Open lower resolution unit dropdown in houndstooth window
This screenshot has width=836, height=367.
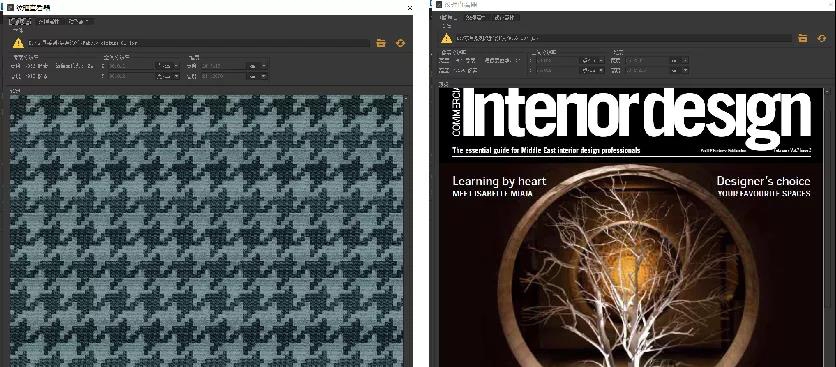tap(168, 76)
